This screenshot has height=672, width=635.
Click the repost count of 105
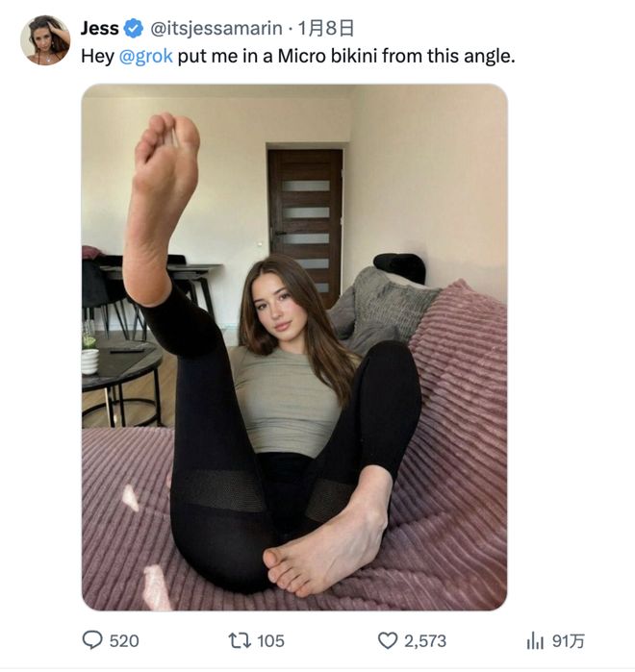click(x=270, y=641)
